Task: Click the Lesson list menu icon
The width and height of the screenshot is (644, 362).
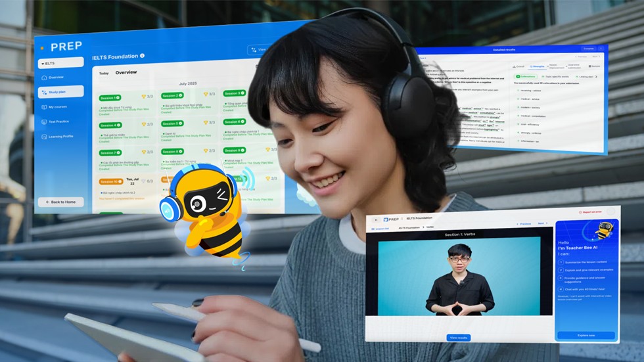Action: (373, 229)
